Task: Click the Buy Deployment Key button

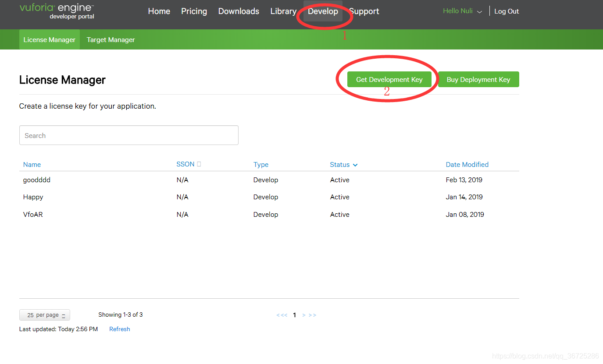Action: [478, 79]
